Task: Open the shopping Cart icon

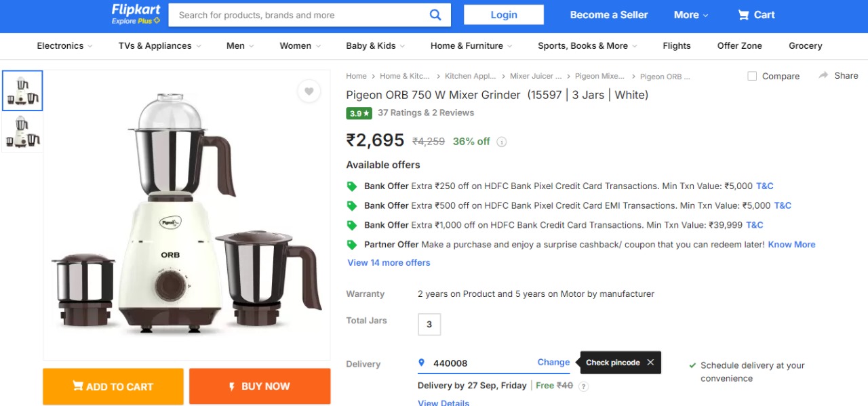Action: [x=744, y=15]
